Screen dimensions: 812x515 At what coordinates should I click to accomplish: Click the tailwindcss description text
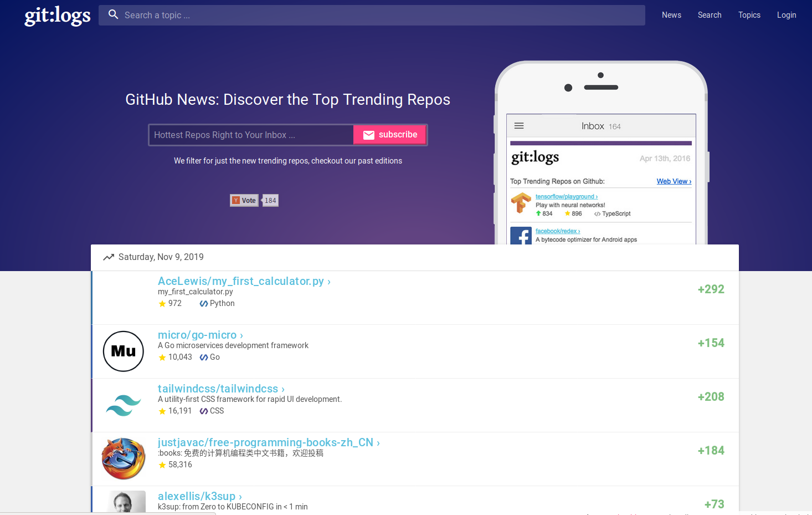(x=250, y=399)
